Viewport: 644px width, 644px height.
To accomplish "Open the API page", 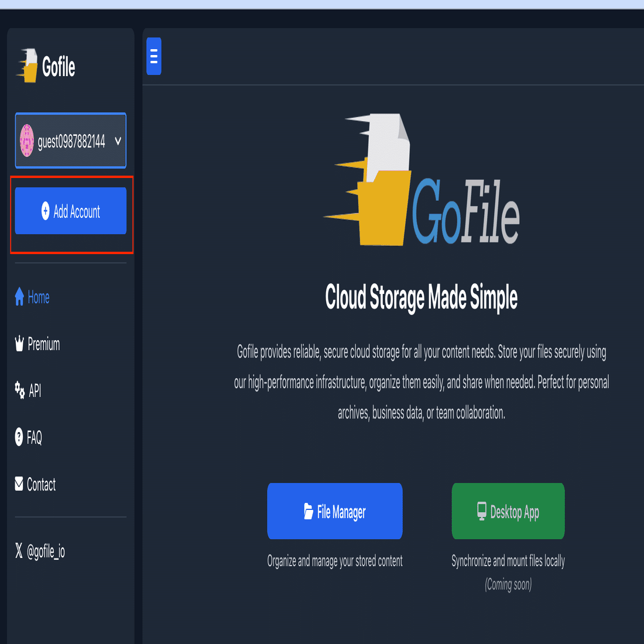I will point(28,390).
